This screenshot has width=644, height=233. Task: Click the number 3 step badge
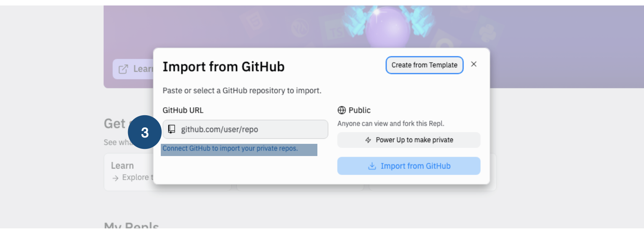[145, 133]
